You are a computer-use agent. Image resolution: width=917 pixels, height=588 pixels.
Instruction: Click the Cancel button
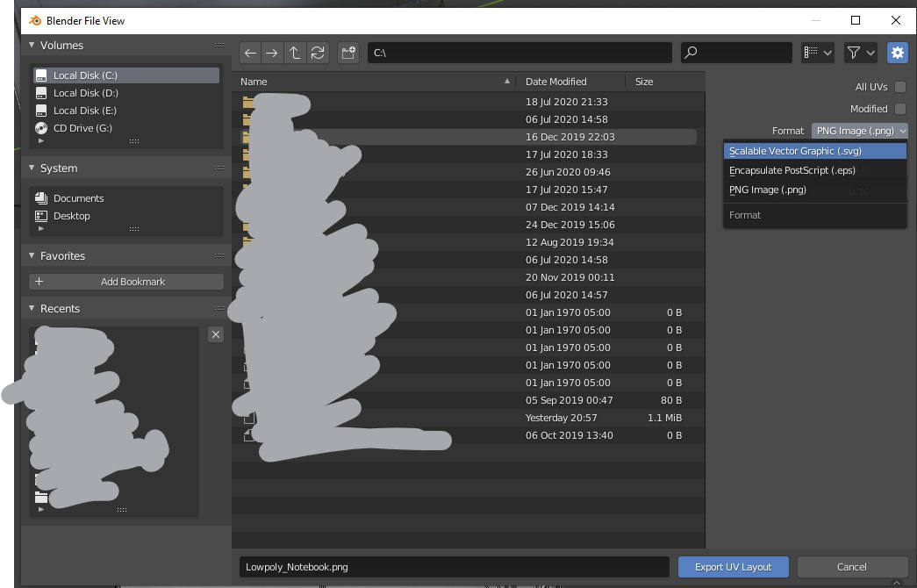(x=851, y=567)
